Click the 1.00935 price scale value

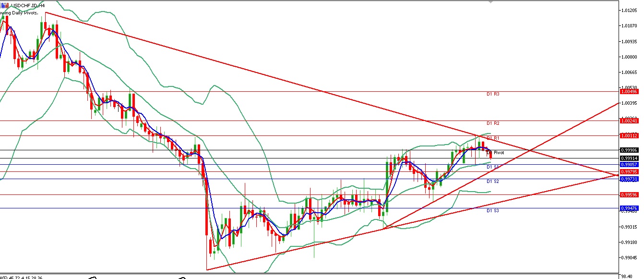[x=628, y=41]
